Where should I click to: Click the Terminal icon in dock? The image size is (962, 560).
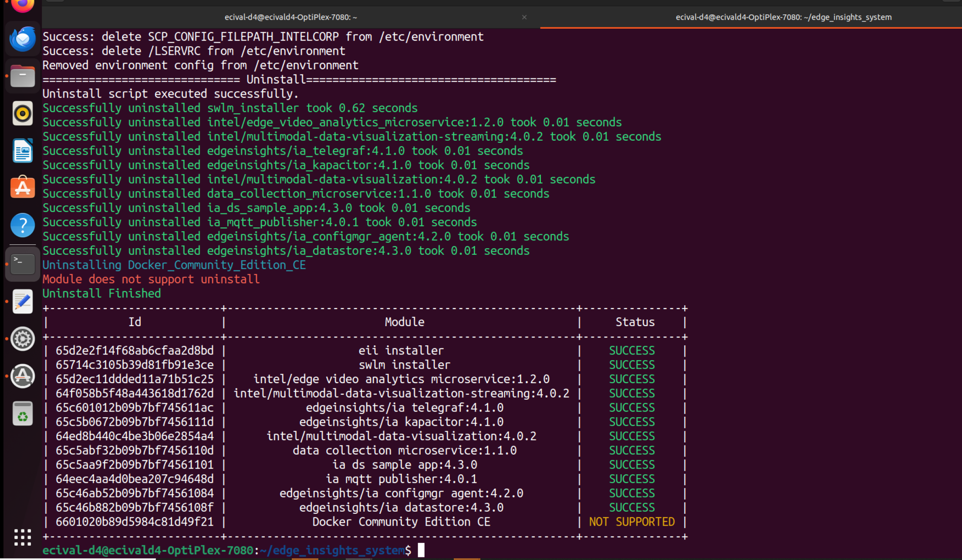pyautogui.click(x=23, y=264)
